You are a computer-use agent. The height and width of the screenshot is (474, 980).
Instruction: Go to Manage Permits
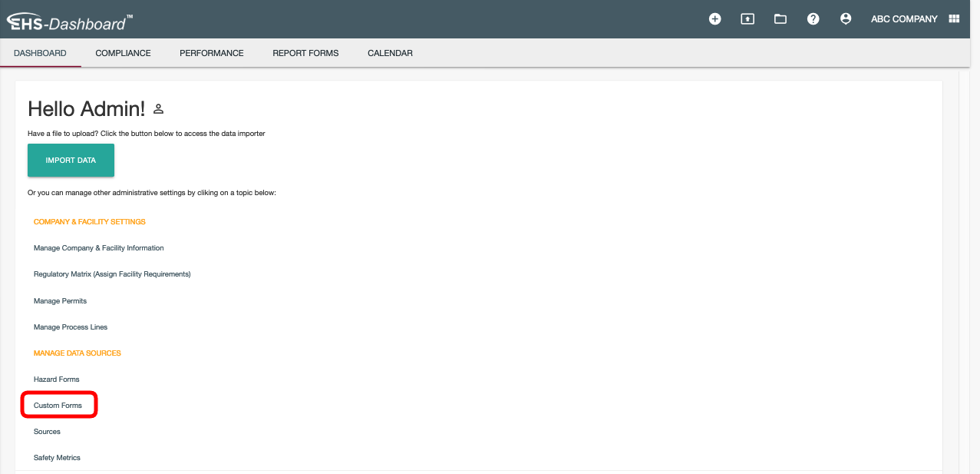click(x=60, y=301)
